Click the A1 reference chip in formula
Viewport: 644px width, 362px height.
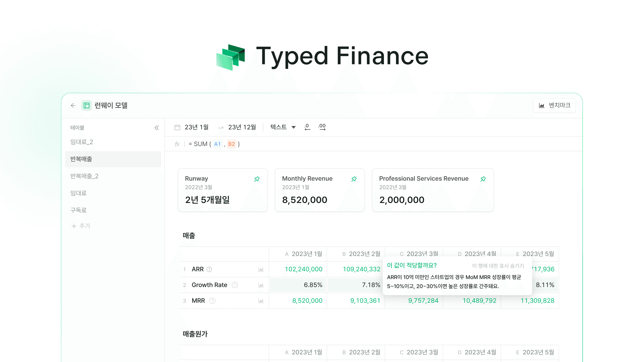coord(217,144)
